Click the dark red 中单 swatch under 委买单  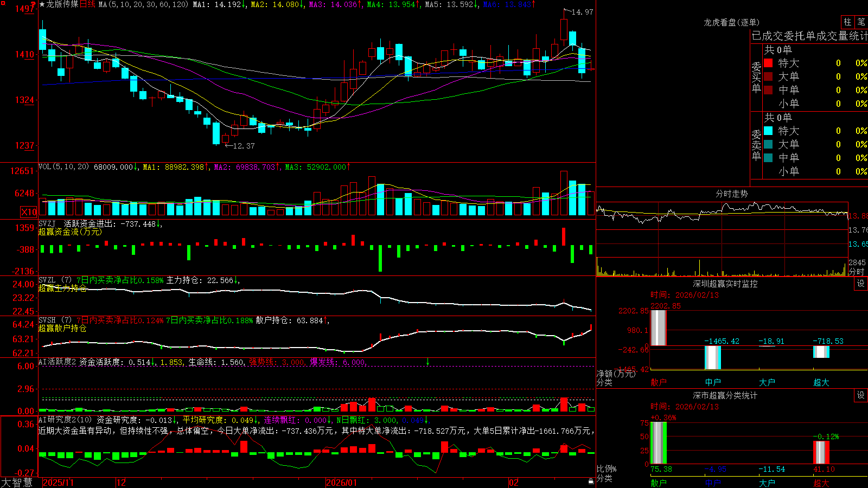(x=768, y=90)
